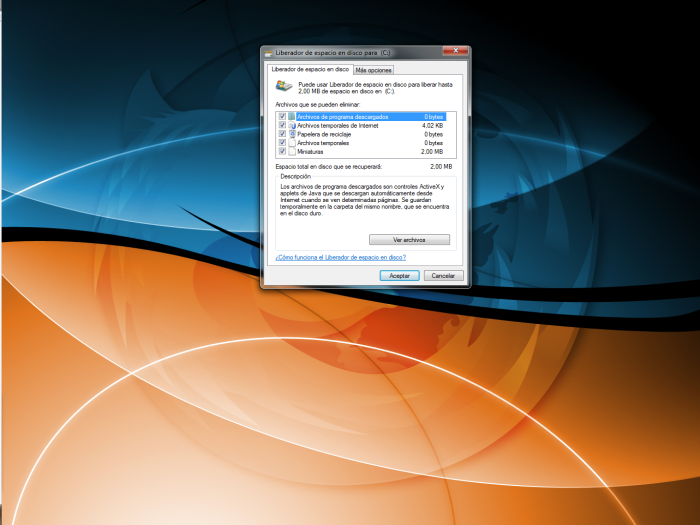Select the Archivos temporales de Internet row text
700x525 pixels.
(x=338, y=125)
